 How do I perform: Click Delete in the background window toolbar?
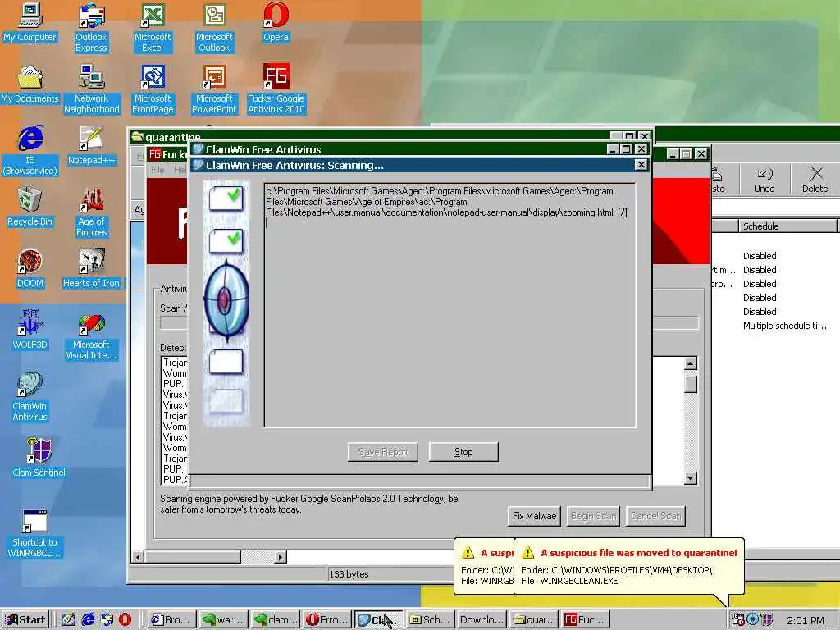(x=815, y=180)
